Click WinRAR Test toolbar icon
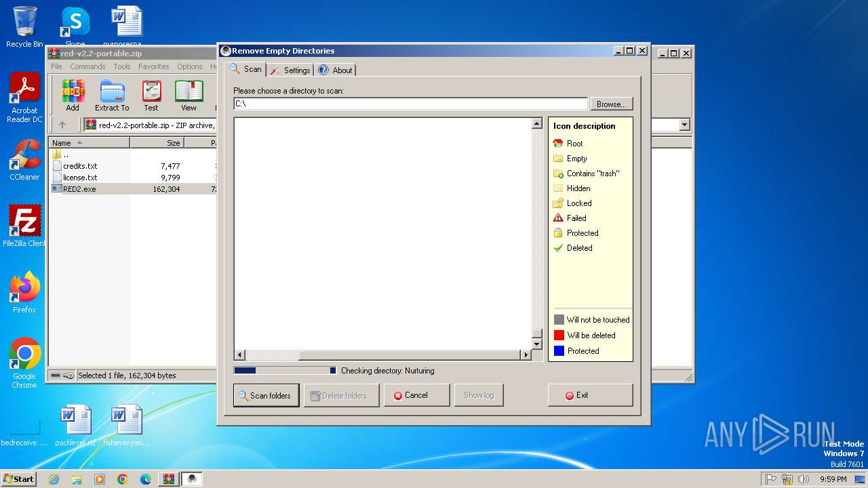This screenshot has width=868, height=488. tap(151, 96)
